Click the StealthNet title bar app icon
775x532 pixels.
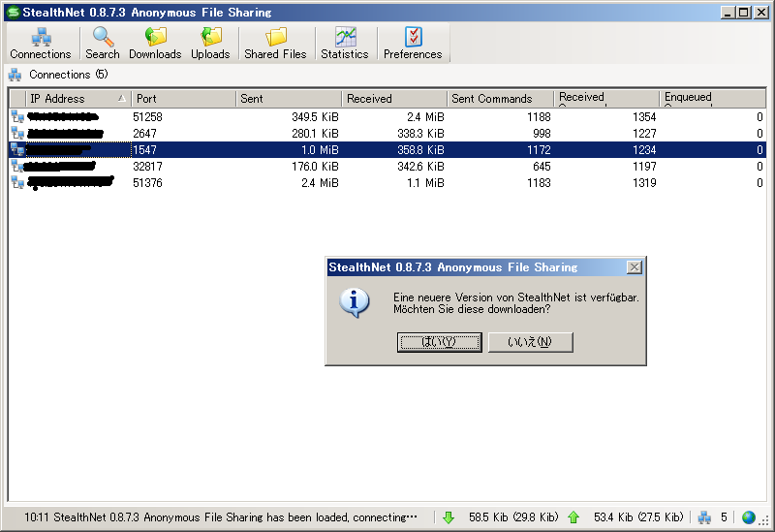13,13
